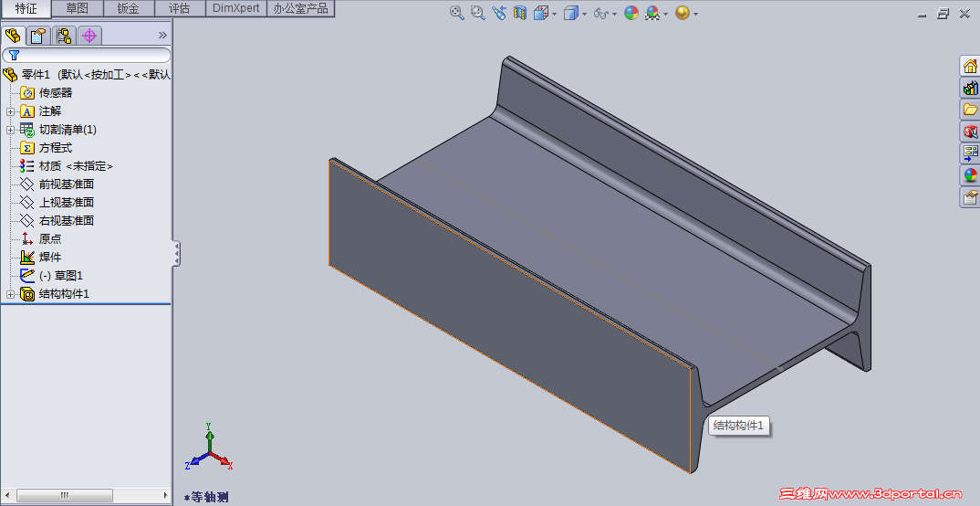Expand the 结构构件1 node
The width and height of the screenshot is (980, 506).
tap(10, 294)
